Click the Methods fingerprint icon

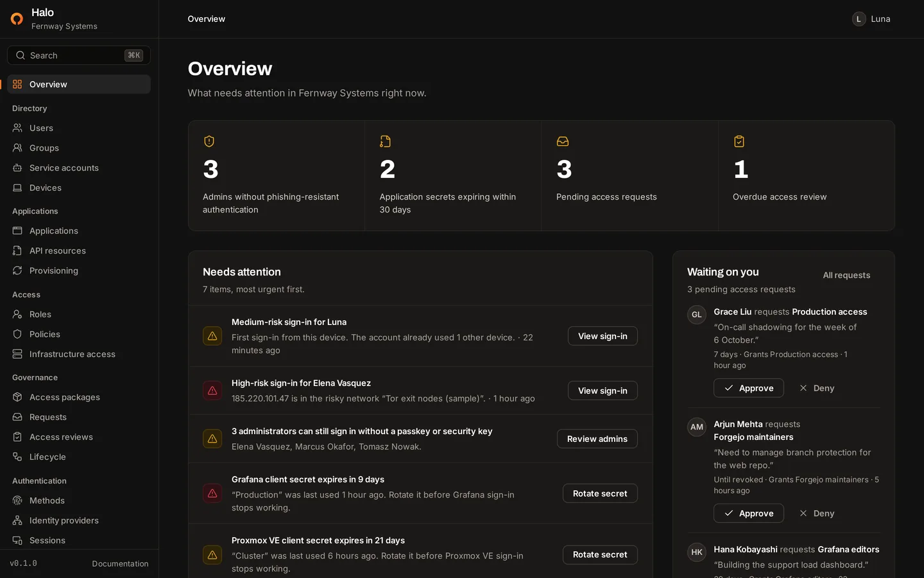click(17, 500)
